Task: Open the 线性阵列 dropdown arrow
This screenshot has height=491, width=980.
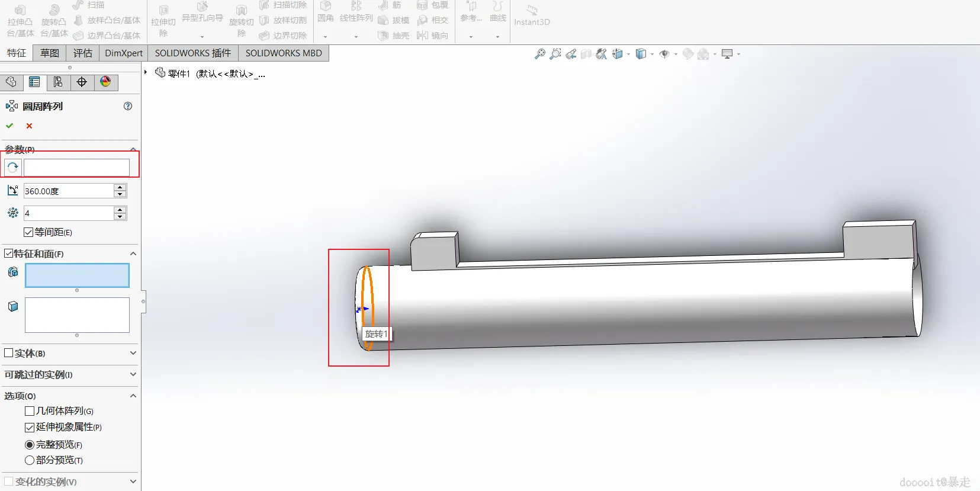Action: click(x=356, y=37)
